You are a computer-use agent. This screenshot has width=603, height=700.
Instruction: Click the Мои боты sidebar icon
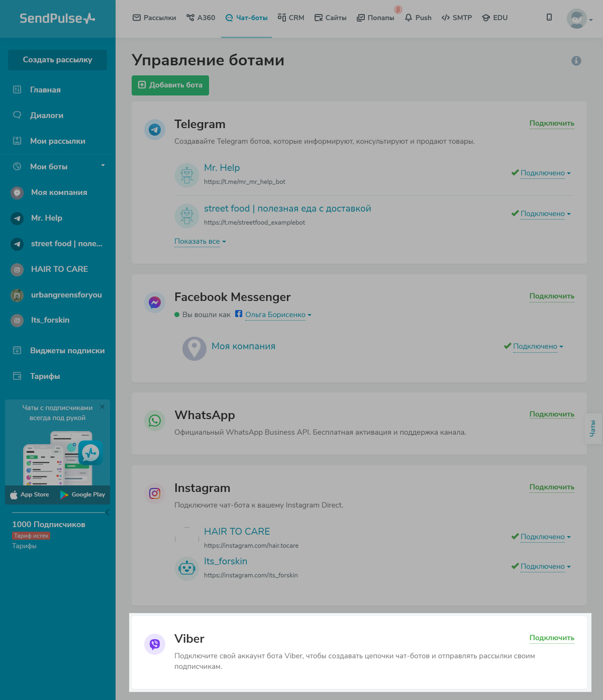point(17,166)
